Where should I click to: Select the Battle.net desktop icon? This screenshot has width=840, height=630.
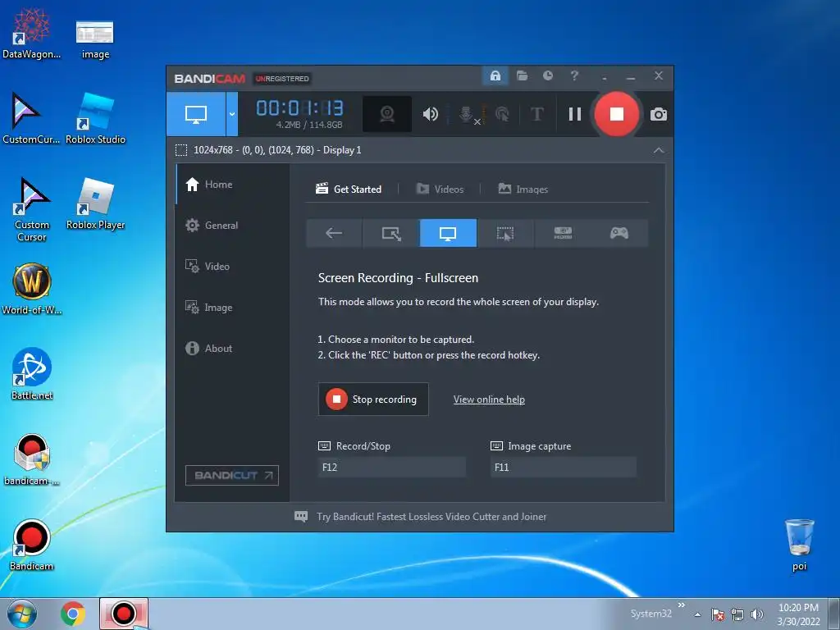coord(32,374)
